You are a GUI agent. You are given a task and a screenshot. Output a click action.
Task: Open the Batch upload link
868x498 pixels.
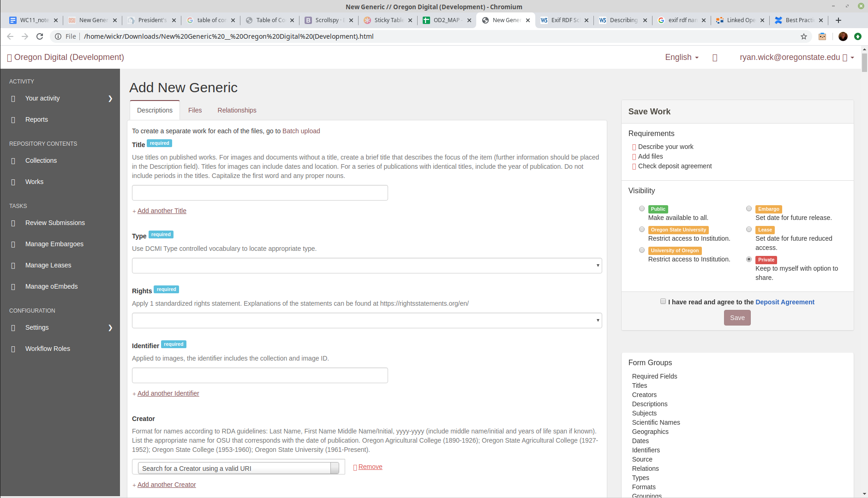click(301, 131)
